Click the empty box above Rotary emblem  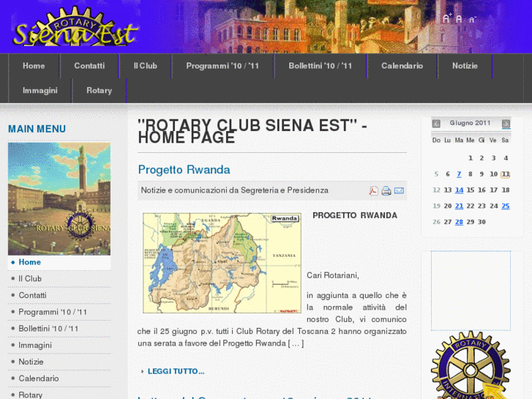coord(471,291)
